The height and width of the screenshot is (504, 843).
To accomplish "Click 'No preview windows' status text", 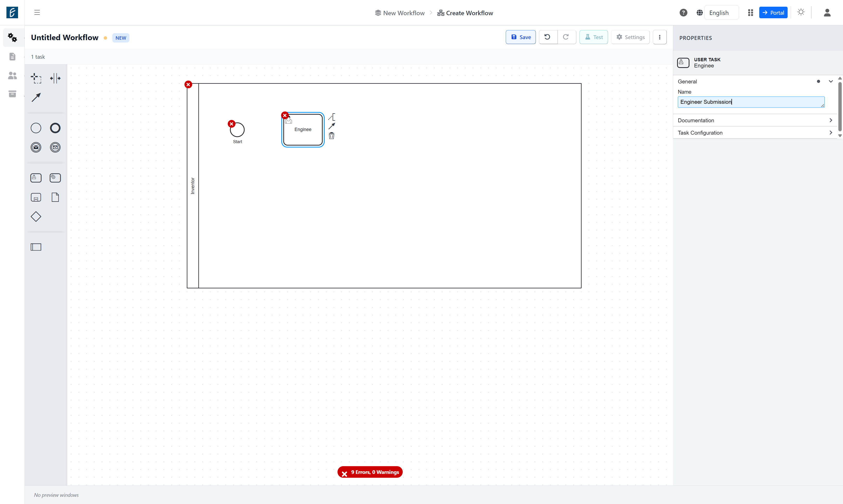I will pyautogui.click(x=56, y=495).
